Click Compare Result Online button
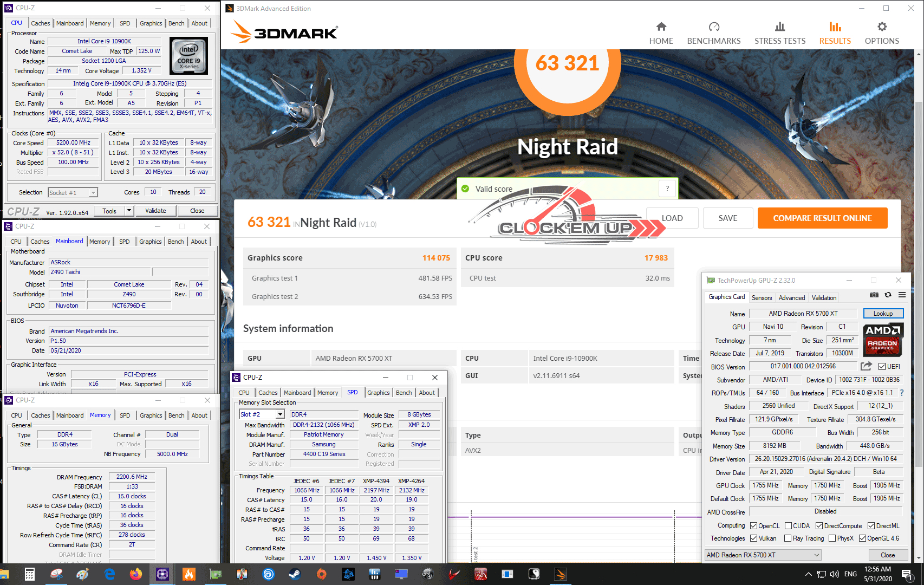The height and width of the screenshot is (585, 924). tap(822, 218)
